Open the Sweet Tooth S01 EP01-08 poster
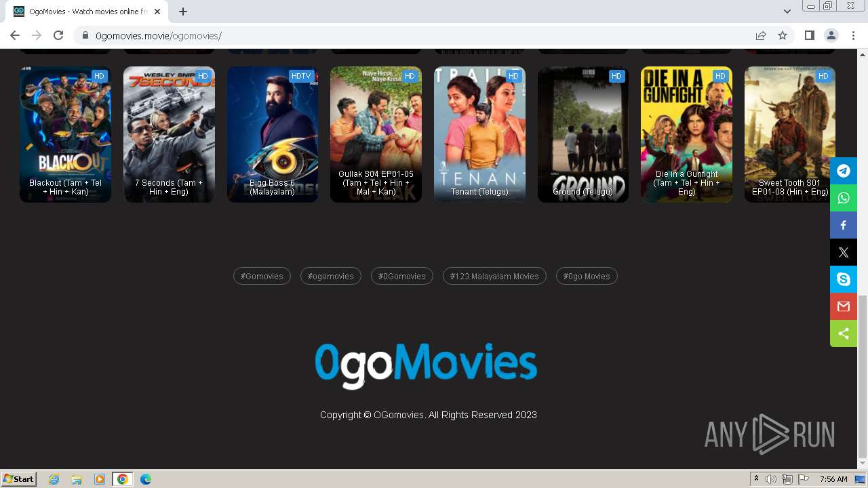The height and width of the screenshot is (488, 868). click(790, 134)
